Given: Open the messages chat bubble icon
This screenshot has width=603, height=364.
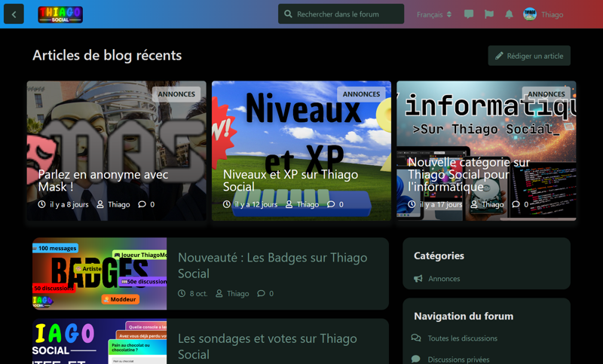Looking at the screenshot, I should point(469,14).
